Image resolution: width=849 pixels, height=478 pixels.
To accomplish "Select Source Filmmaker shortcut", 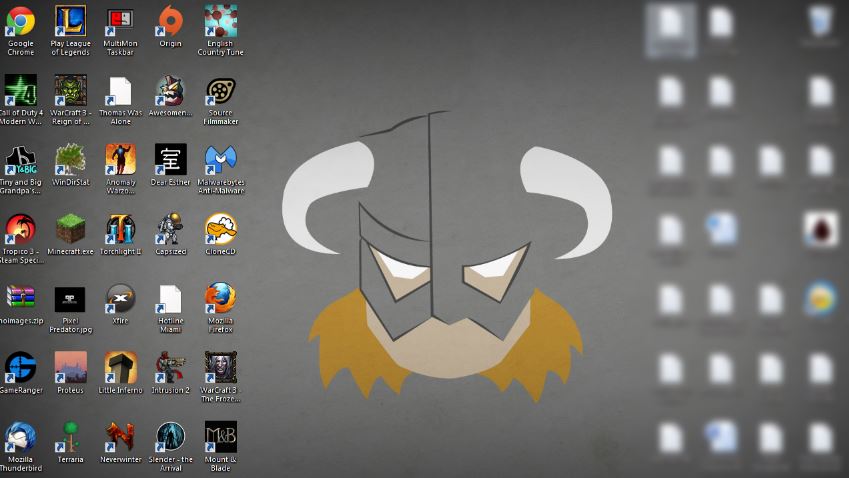I will pos(220,90).
